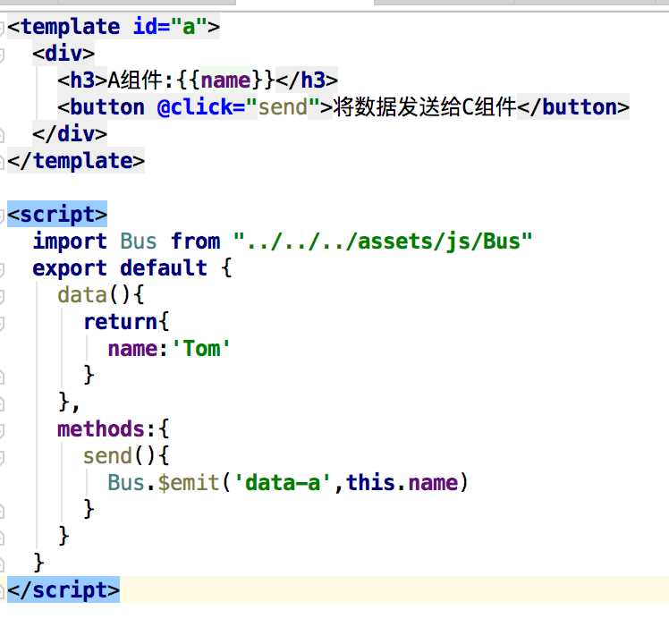Screen dimensions: 669x644
Task: Collapse the fold marker on the data() line
Action: pyautogui.click(x=1, y=296)
